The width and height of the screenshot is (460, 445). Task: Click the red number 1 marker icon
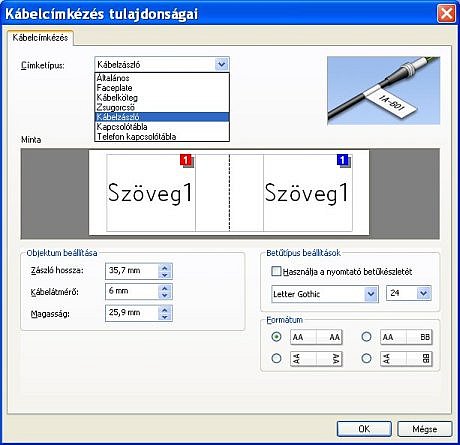[186, 160]
